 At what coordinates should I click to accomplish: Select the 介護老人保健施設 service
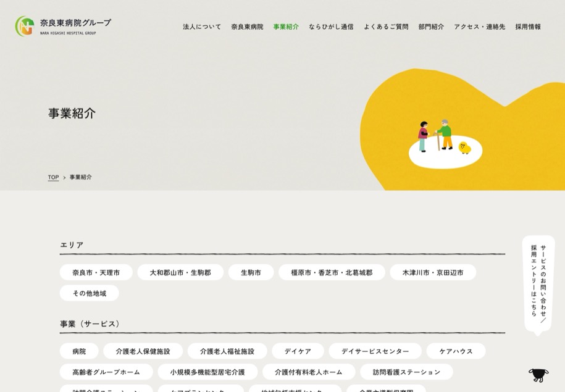(143, 351)
